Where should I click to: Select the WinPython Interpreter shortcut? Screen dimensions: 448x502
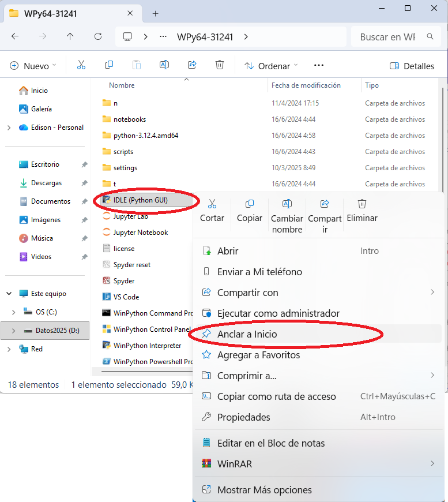(142, 346)
